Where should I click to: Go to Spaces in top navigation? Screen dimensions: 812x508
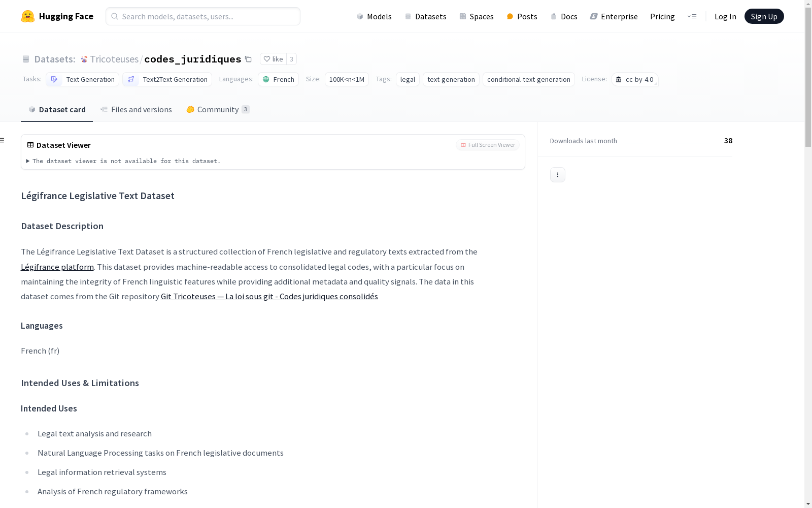click(477, 16)
